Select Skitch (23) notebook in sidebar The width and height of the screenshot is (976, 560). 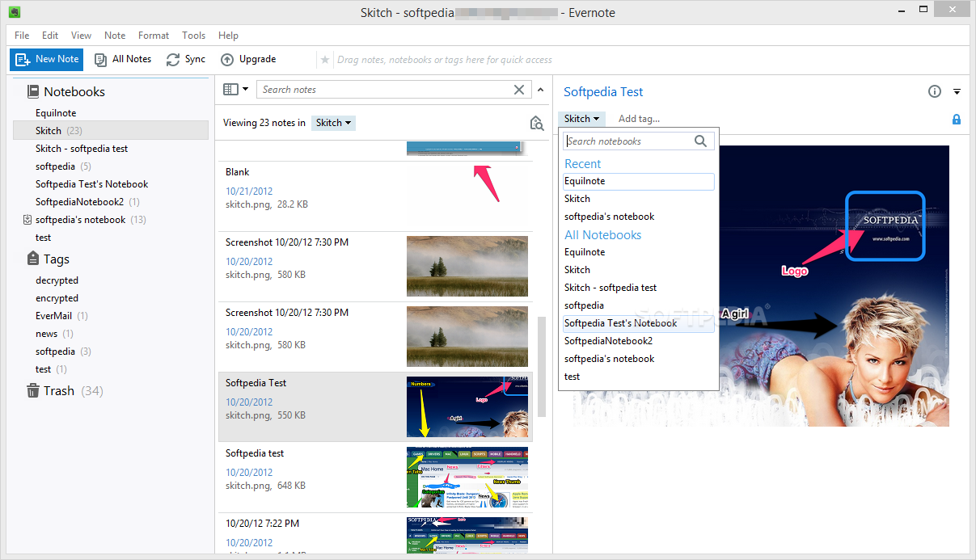[111, 131]
